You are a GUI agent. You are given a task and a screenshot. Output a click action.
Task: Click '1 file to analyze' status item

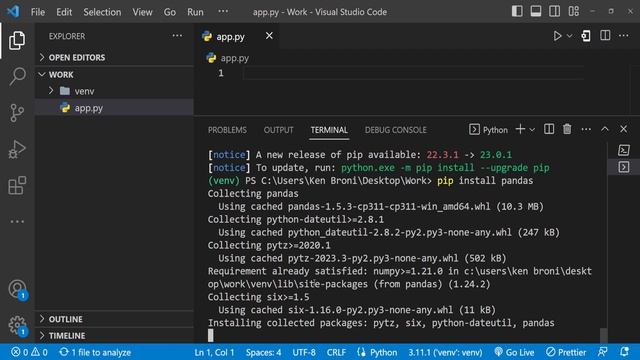[95, 352]
